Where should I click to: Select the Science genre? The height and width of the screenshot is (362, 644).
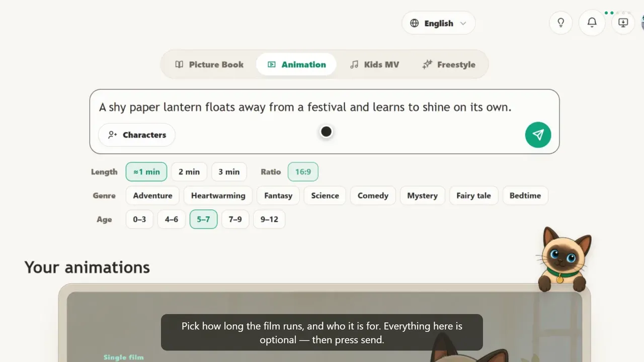point(325,196)
